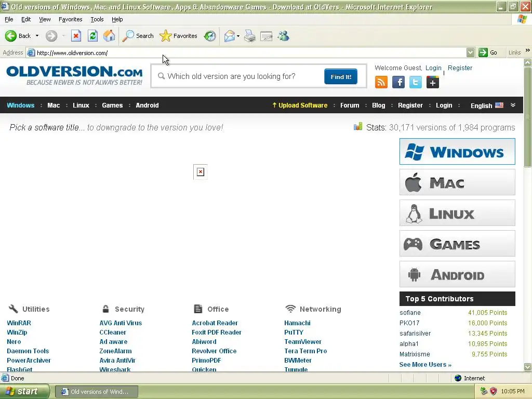Click the stats bar chart icon
Image resolution: width=532 pixels, height=399 pixels.
(358, 127)
